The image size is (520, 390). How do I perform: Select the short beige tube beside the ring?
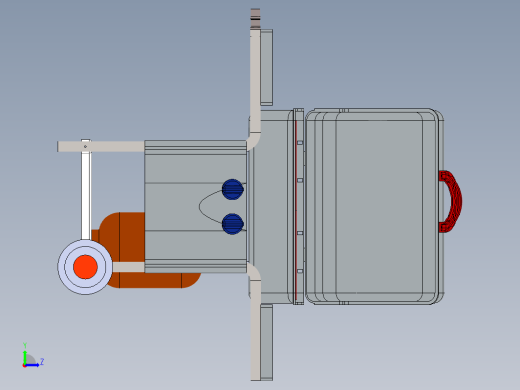coord(128,267)
